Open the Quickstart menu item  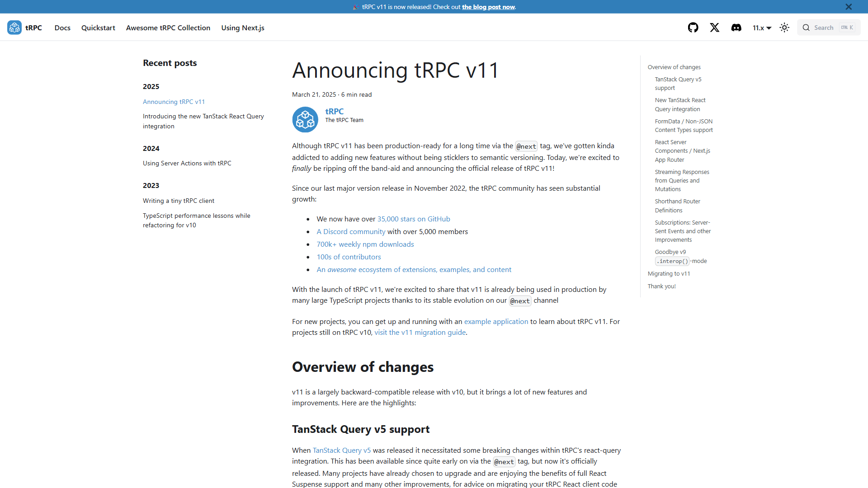click(x=98, y=28)
